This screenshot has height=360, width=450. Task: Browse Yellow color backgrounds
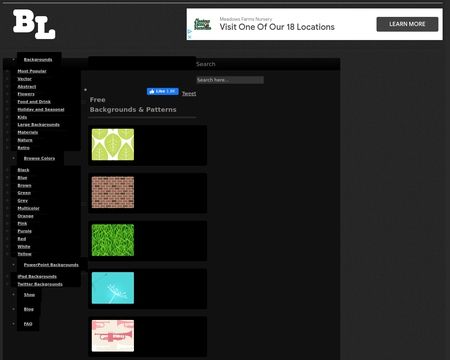(24, 254)
